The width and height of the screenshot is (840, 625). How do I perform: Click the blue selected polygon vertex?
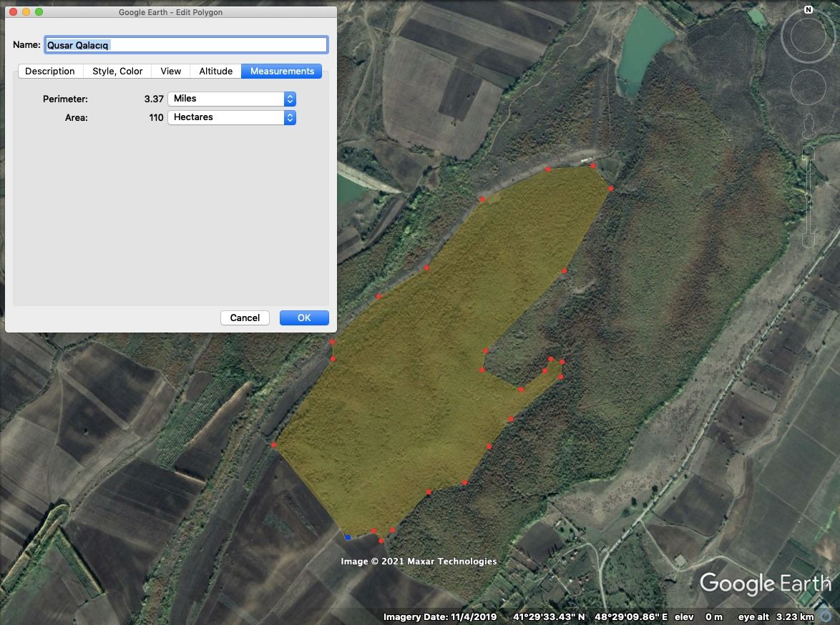click(x=348, y=537)
